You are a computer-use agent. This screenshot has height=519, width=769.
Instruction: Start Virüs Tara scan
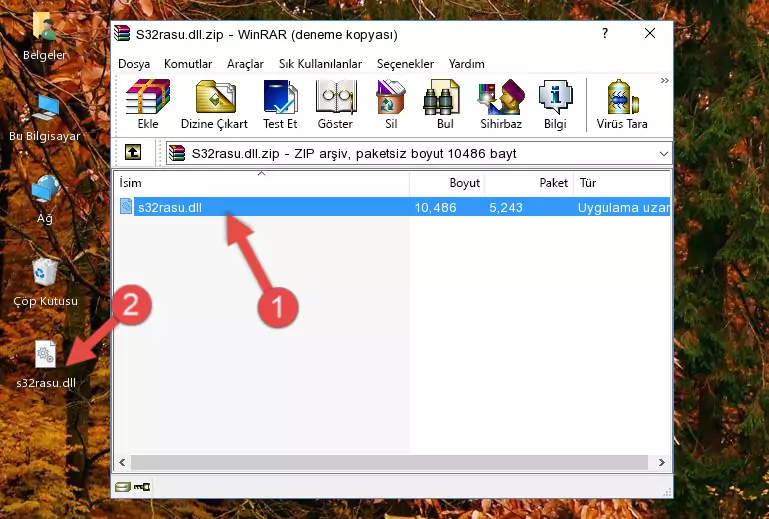(622, 104)
